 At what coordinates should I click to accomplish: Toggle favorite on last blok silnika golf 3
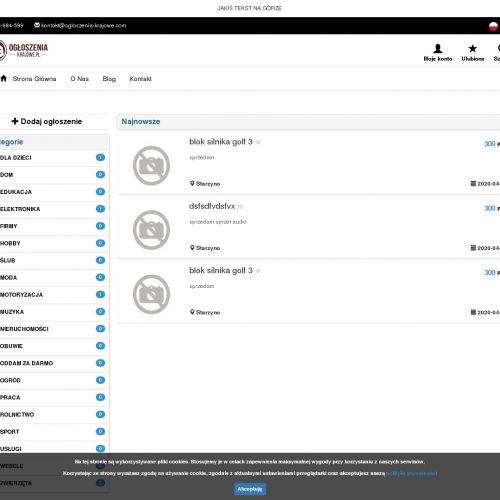tap(258, 271)
